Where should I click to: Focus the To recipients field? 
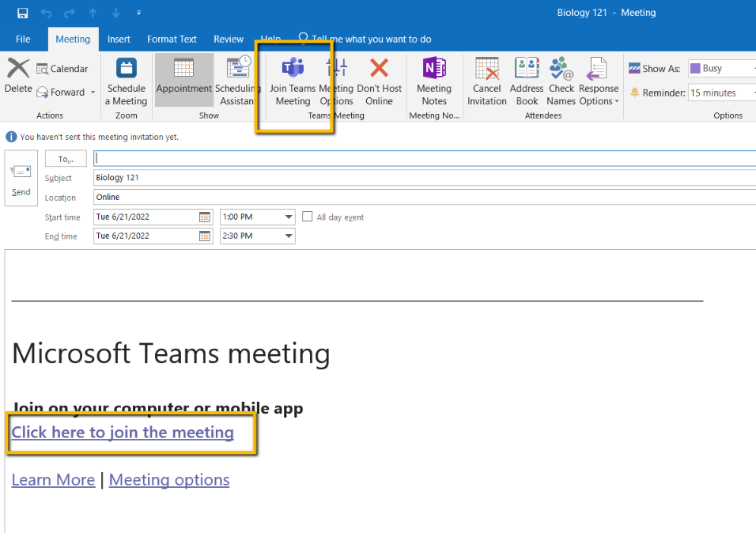[425, 158]
